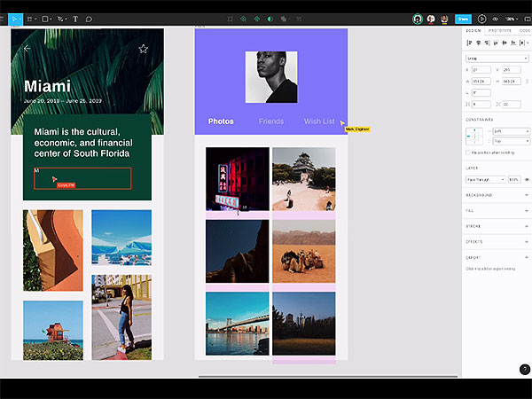Click the blue Share button

click(463, 19)
